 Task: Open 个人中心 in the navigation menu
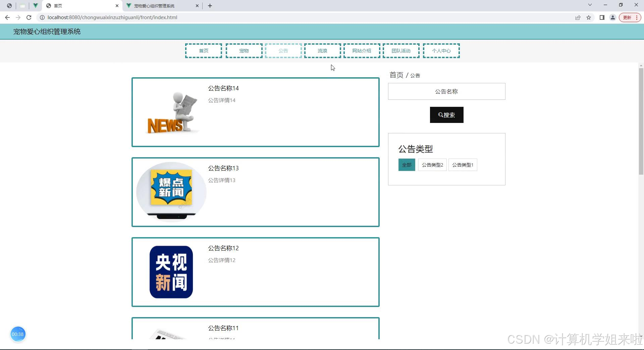coord(441,51)
